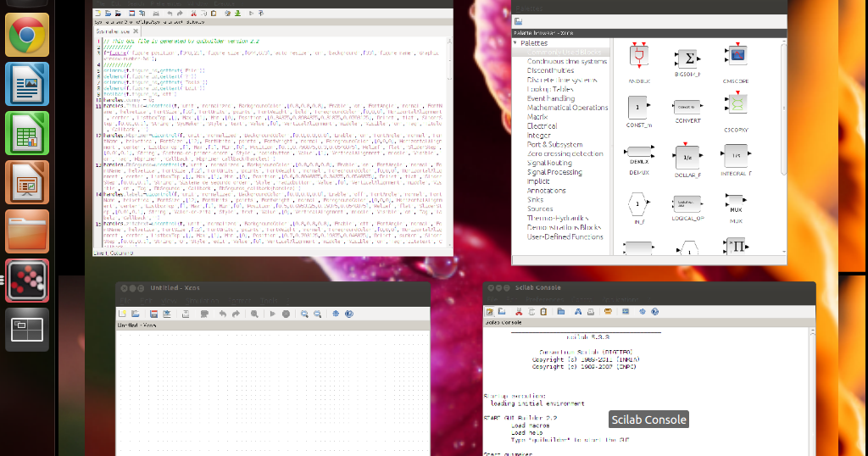Open Integer palette category
The width and height of the screenshot is (868, 456).
point(538,135)
